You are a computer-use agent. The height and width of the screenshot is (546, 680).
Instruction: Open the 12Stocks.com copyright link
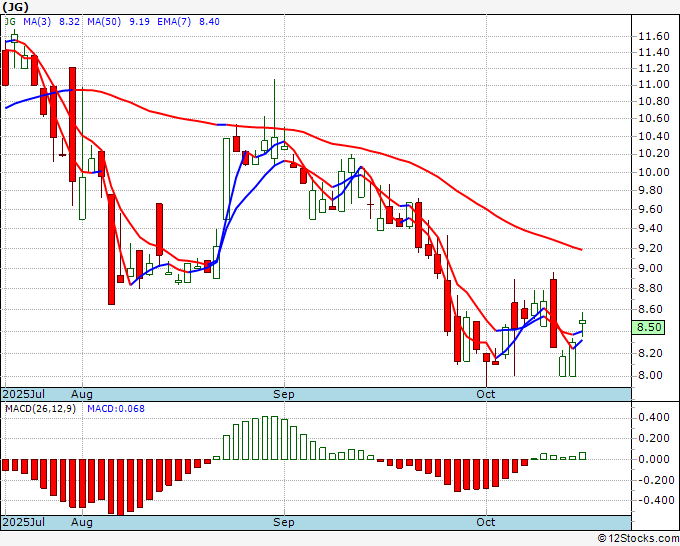click(638, 539)
